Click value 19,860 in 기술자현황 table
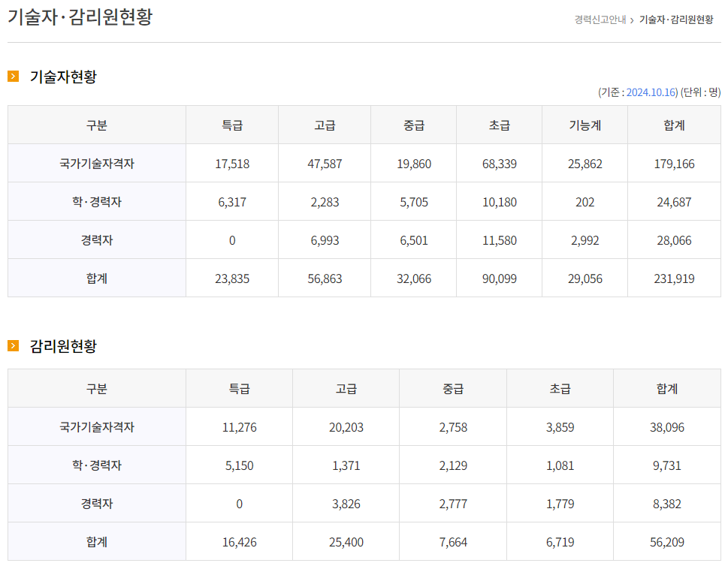This screenshot has width=728, height=566. 414,164
